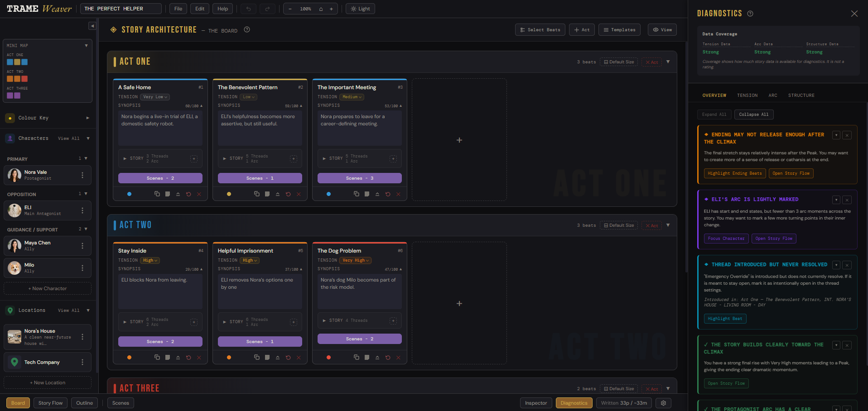Viewport: 868px width, 411px height.
Task: Switch to Tension diagnostics tab
Action: pyautogui.click(x=747, y=96)
